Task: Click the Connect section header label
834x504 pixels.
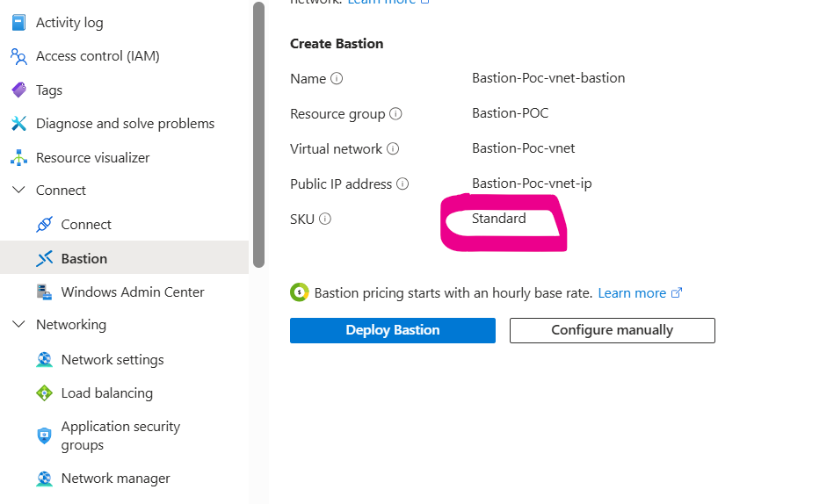Action: (x=61, y=191)
